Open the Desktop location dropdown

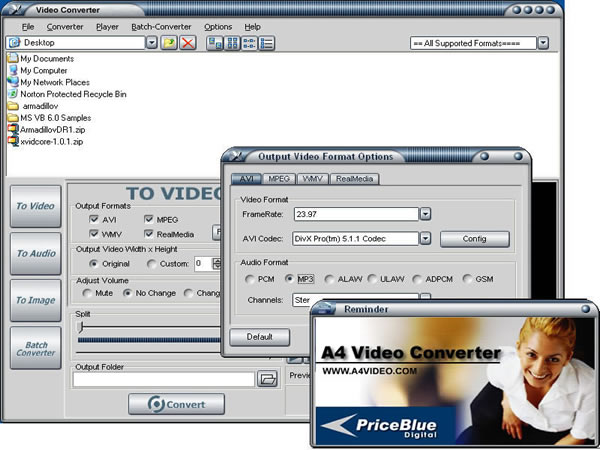(152, 43)
